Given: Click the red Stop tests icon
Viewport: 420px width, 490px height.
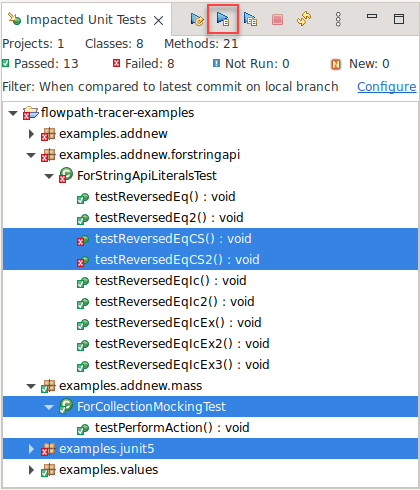Looking at the screenshot, I should [277, 19].
